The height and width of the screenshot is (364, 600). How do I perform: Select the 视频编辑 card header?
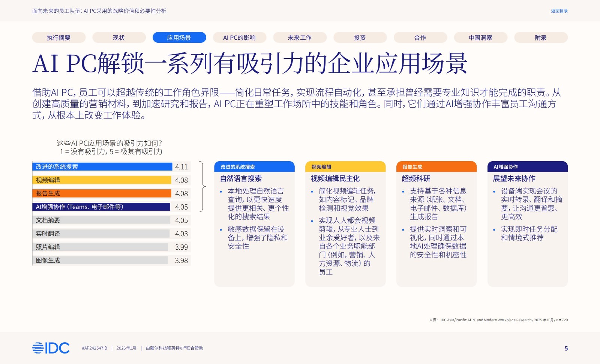click(345, 167)
